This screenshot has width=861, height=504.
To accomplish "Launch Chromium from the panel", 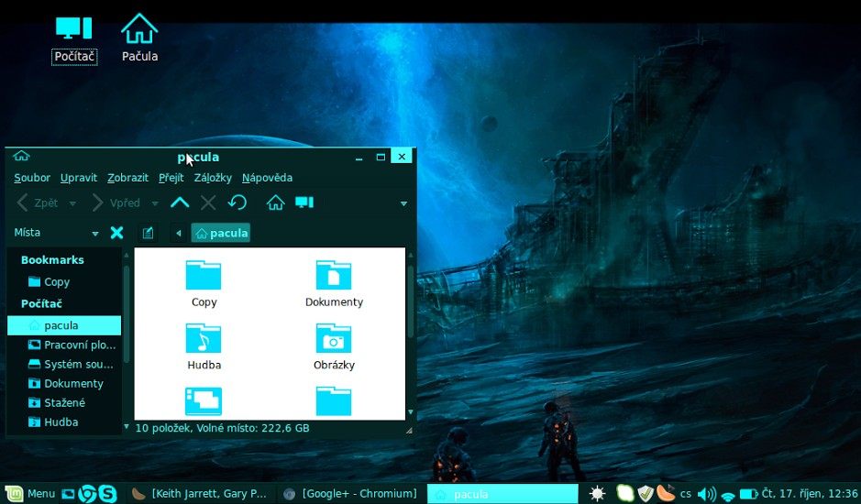I will 87,494.
